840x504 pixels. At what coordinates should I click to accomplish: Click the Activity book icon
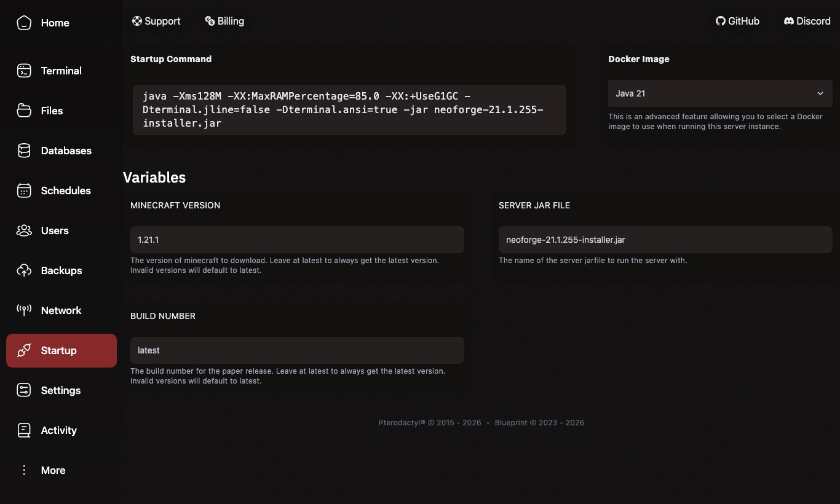pos(24,430)
